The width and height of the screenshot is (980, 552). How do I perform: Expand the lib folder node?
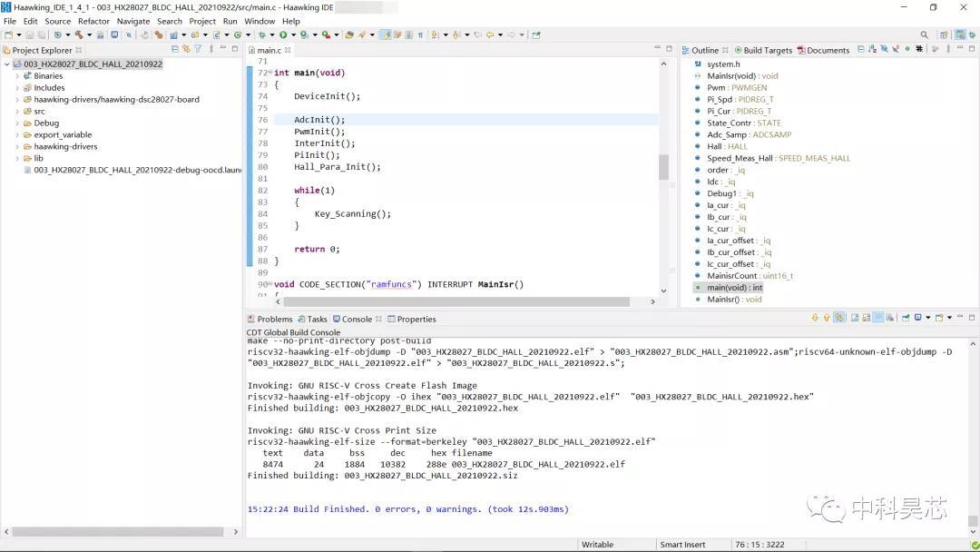point(17,158)
